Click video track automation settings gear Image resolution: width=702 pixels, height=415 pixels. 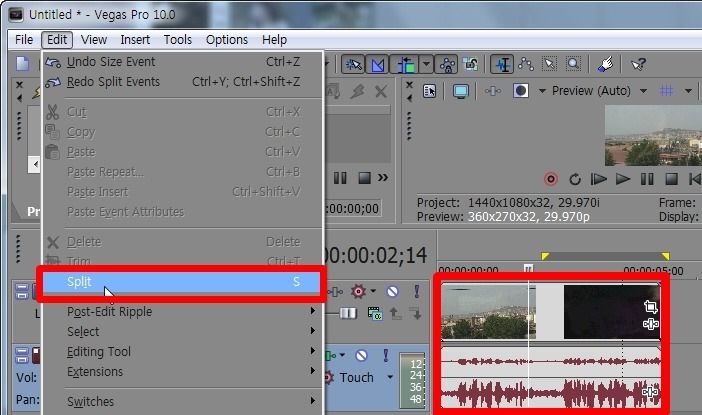coord(358,291)
